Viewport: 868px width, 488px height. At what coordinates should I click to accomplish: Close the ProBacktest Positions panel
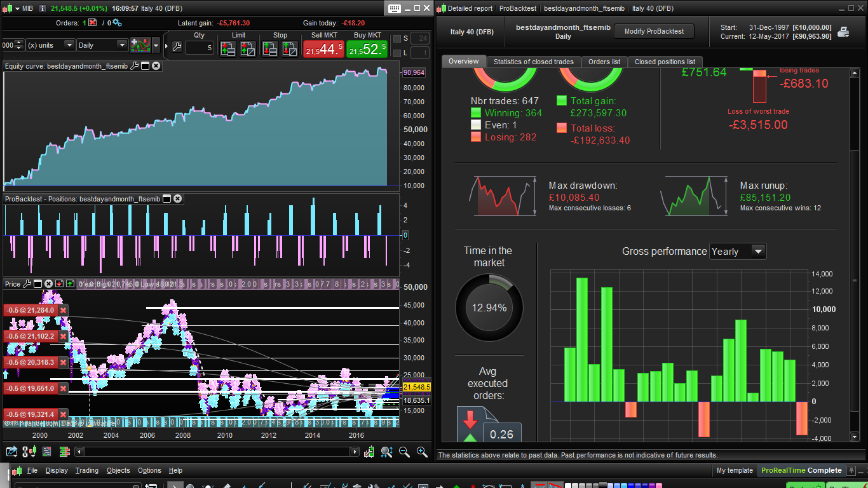[177, 199]
